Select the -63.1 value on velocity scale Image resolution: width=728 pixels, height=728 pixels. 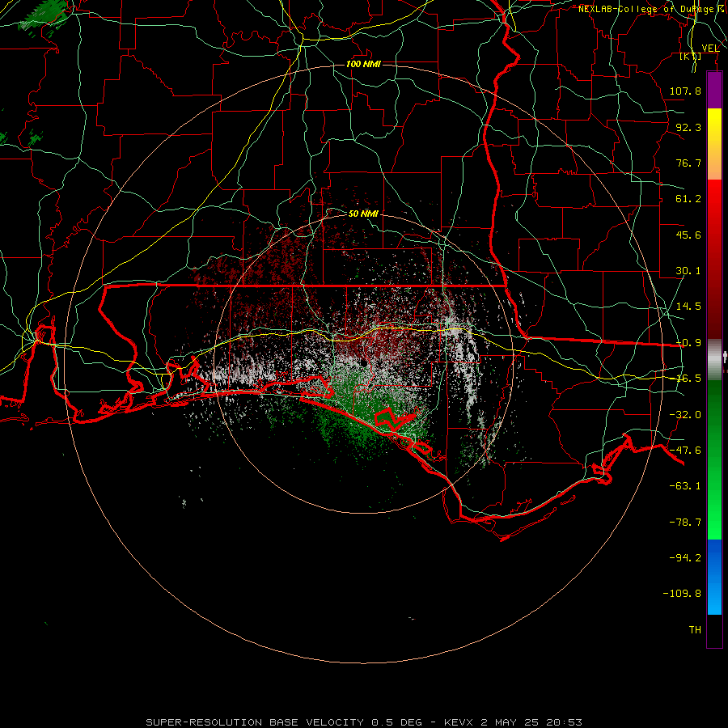(x=685, y=486)
